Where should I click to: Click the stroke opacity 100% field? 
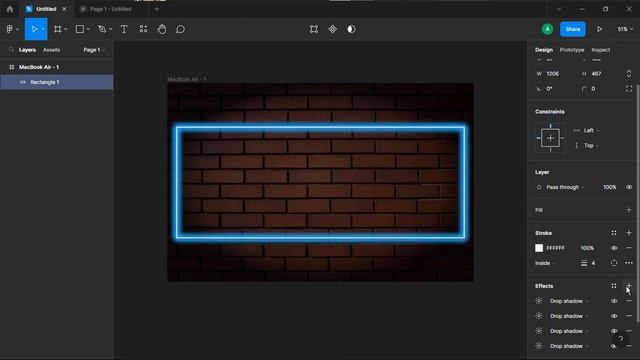point(587,248)
